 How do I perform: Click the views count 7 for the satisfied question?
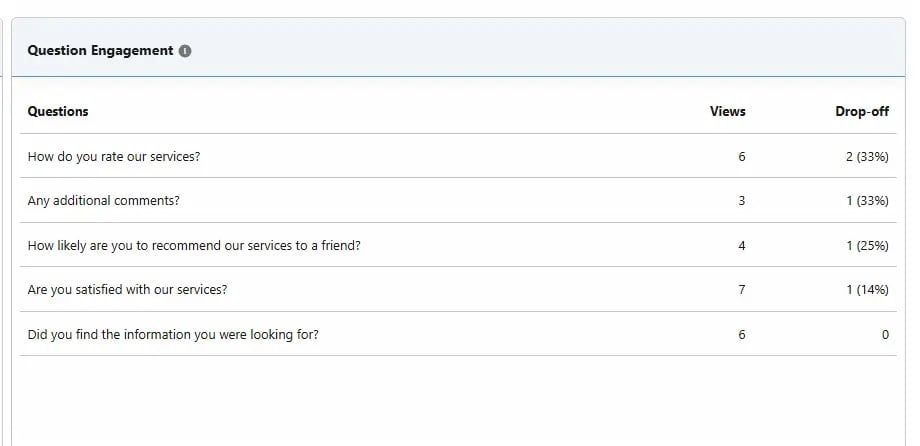tap(742, 290)
